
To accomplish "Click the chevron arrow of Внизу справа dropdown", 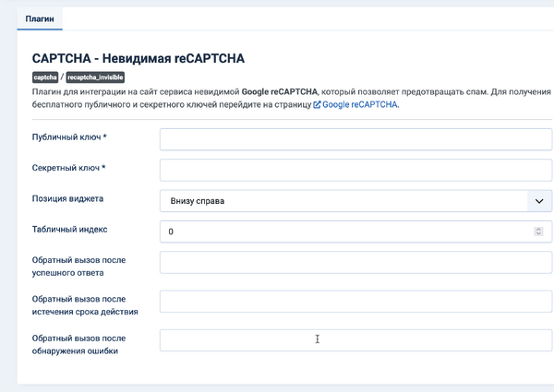I will point(539,201).
